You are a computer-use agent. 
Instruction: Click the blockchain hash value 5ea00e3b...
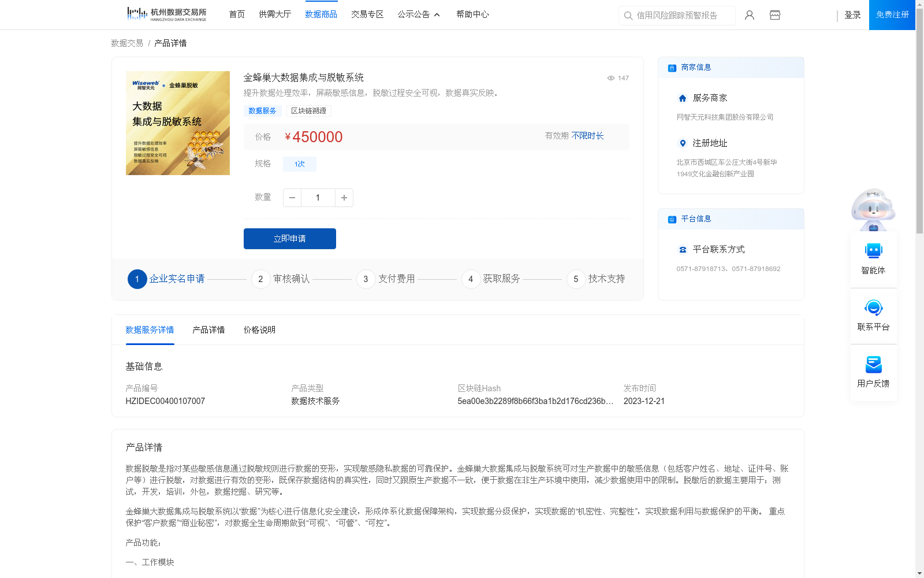coord(535,401)
